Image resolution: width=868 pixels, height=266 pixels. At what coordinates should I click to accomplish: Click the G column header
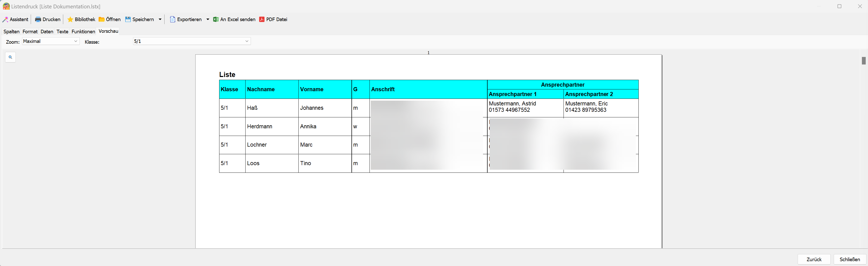pyautogui.click(x=361, y=89)
